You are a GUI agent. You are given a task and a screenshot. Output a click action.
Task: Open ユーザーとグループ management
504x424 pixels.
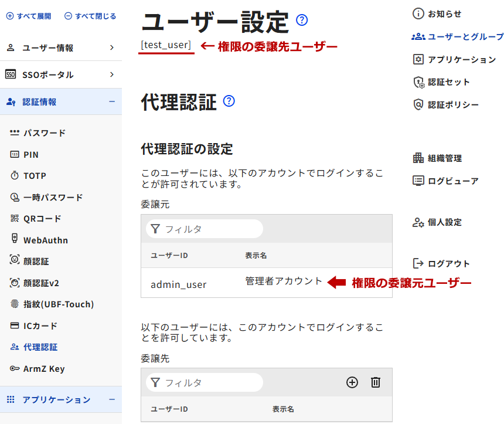pos(458,36)
